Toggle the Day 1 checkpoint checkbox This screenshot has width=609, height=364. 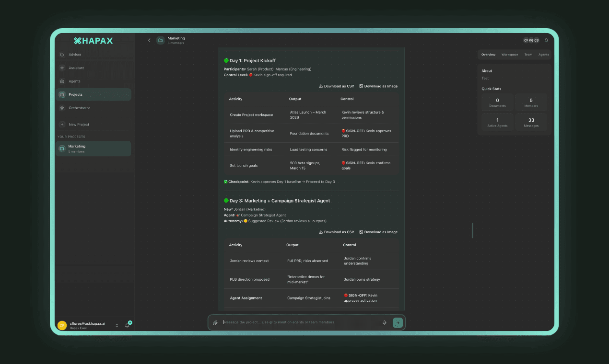(225, 182)
